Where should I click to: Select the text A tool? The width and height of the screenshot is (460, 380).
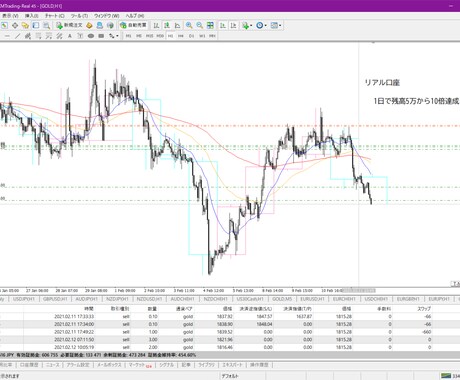coord(70,36)
